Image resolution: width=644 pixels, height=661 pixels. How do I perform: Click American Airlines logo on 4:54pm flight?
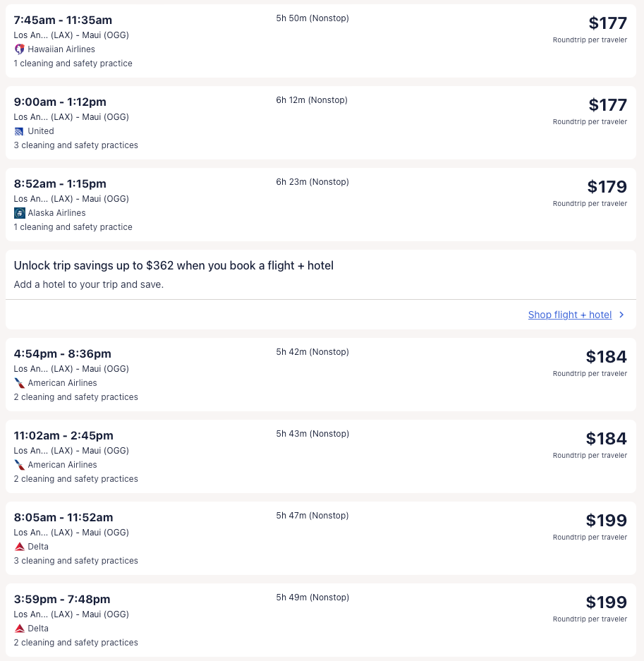pyautogui.click(x=19, y=383)
